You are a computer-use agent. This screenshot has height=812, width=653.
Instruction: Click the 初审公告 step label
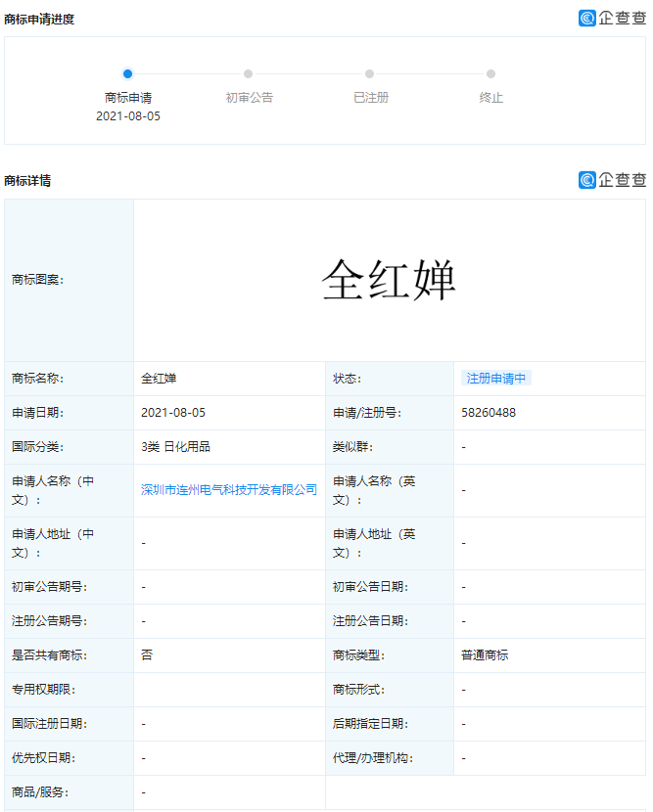(250, 98)
